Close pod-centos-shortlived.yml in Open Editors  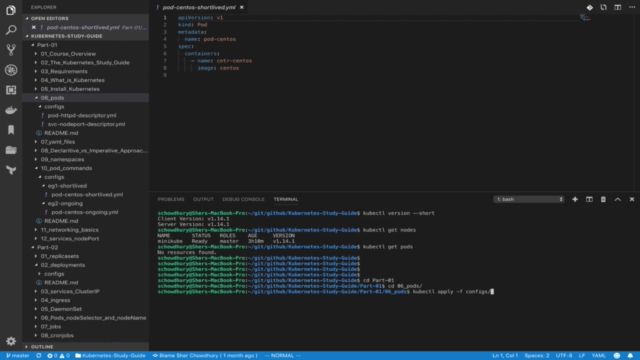pyautogui.click(x=34, y=27)
